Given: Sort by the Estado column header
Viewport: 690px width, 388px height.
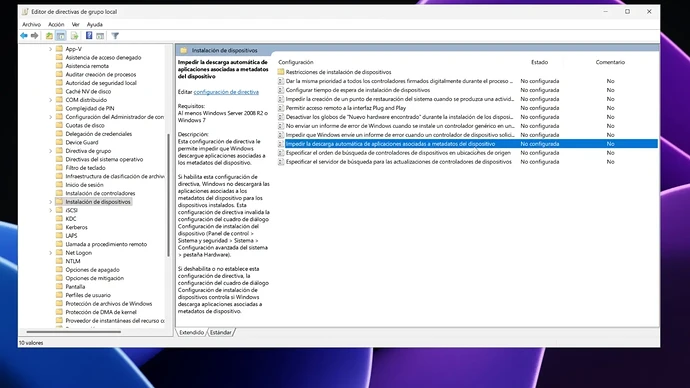Looking at the screenshot, I should [540, 62].
